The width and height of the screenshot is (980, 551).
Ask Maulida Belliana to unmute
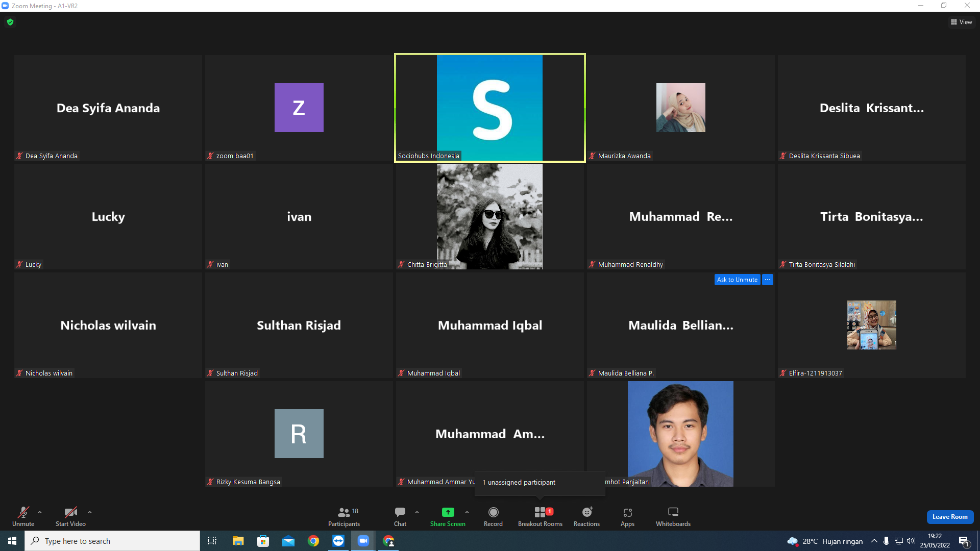coord(737,280)
